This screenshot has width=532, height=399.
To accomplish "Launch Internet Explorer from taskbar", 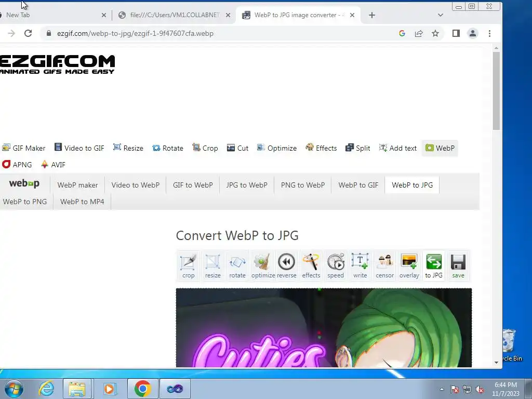I will click(46, 389).
